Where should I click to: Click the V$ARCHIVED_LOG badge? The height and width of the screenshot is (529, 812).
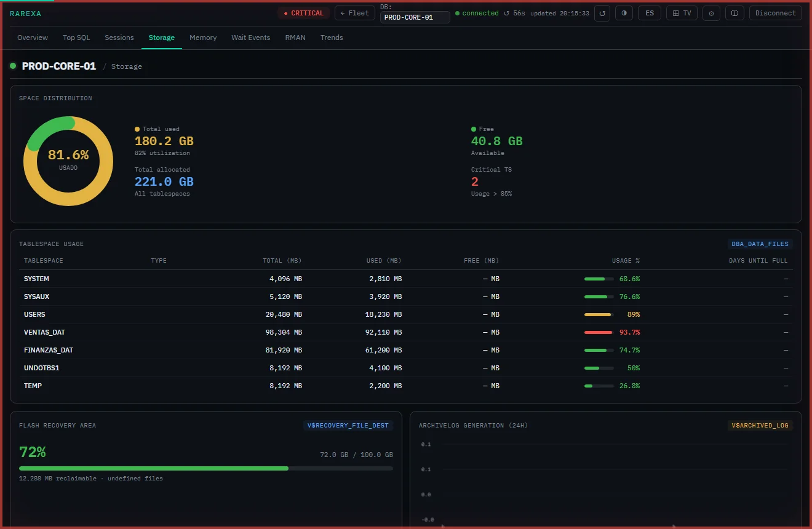tap(760, 426)
